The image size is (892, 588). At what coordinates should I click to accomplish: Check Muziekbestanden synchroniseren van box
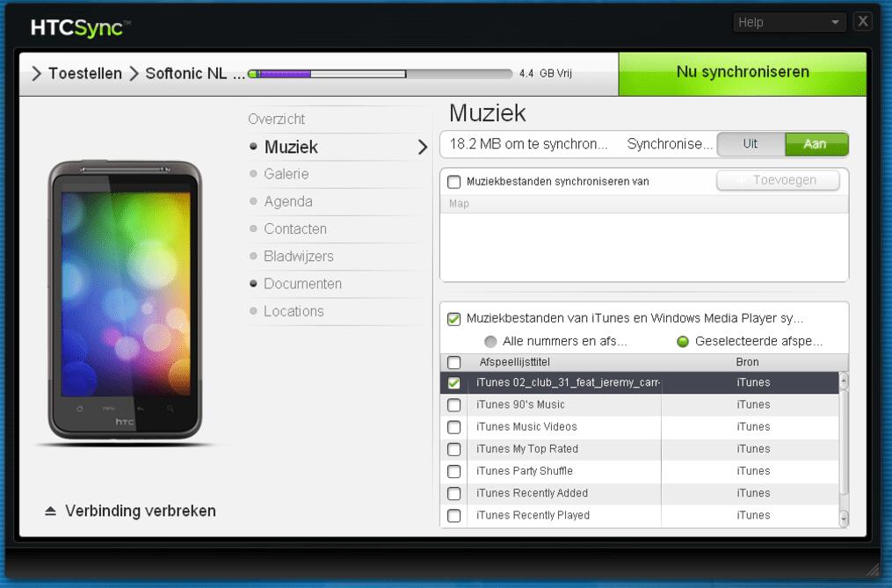point(453,182)
